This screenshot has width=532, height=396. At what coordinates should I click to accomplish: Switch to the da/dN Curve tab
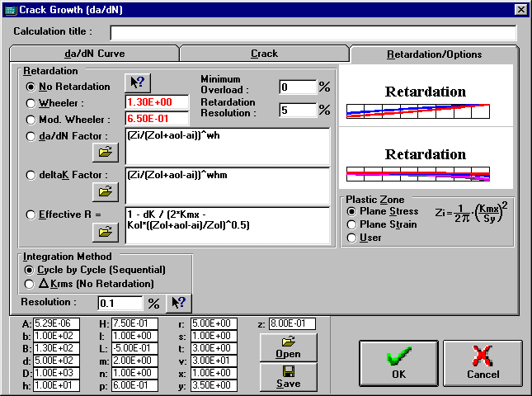94,54
